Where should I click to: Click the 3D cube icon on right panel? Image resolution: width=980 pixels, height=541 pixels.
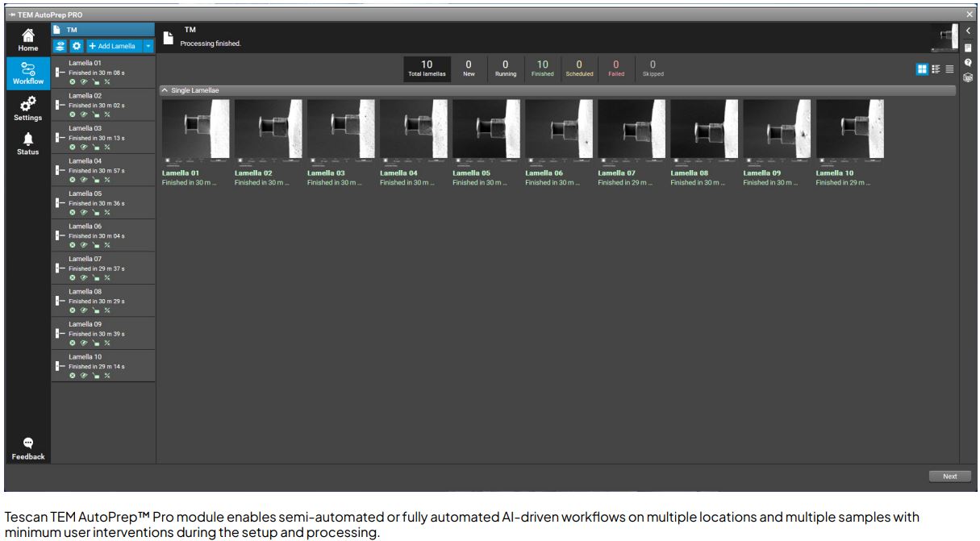[968, 78]
